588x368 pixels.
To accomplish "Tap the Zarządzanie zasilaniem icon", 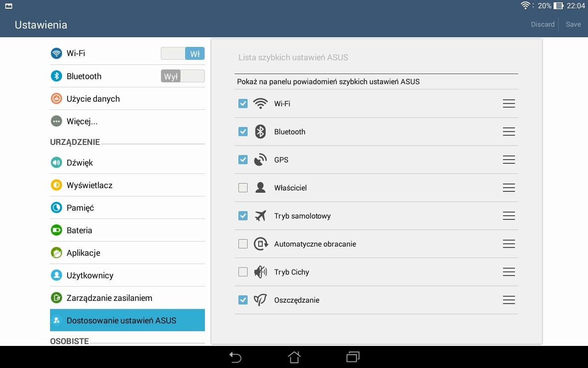I will click(56, 298).
